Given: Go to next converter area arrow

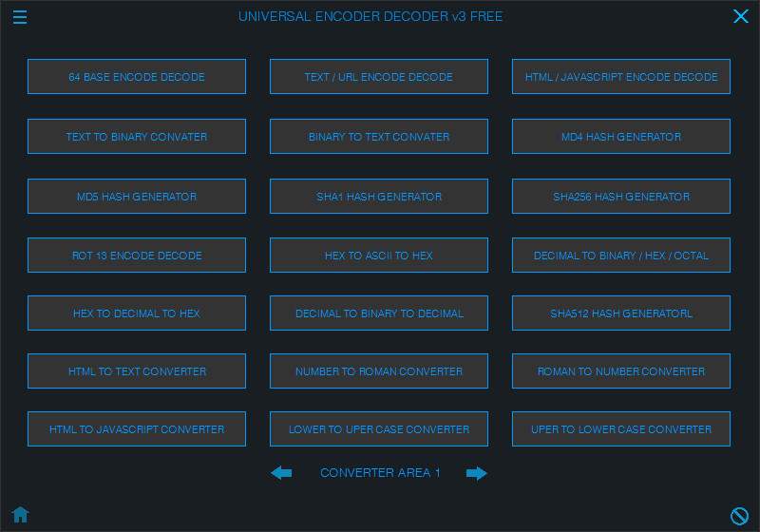Looking at the screenshot, I should [477, 473].
